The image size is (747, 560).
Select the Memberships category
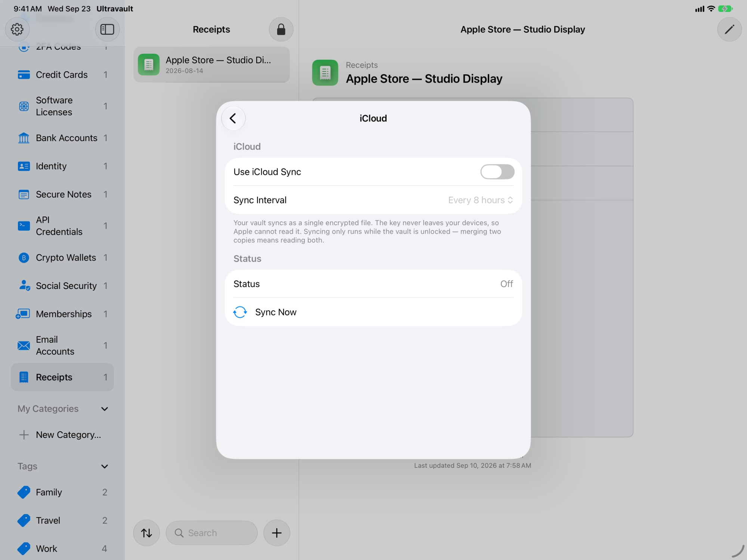[62, 314]
